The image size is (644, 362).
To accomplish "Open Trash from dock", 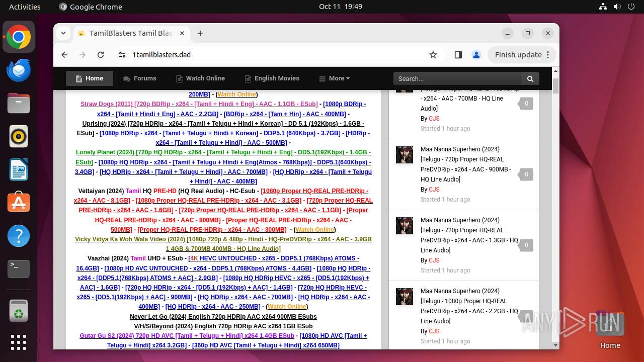I will pos(19,310).
